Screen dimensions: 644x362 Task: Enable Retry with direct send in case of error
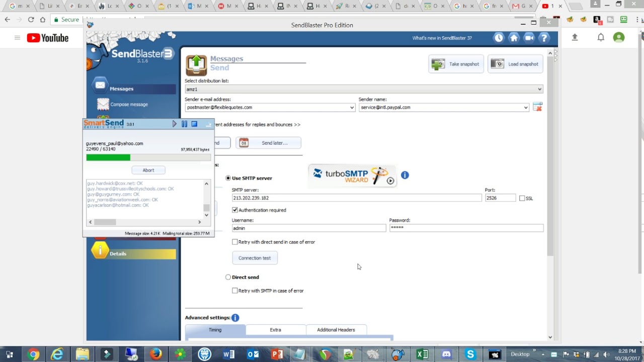click(235, 242)
